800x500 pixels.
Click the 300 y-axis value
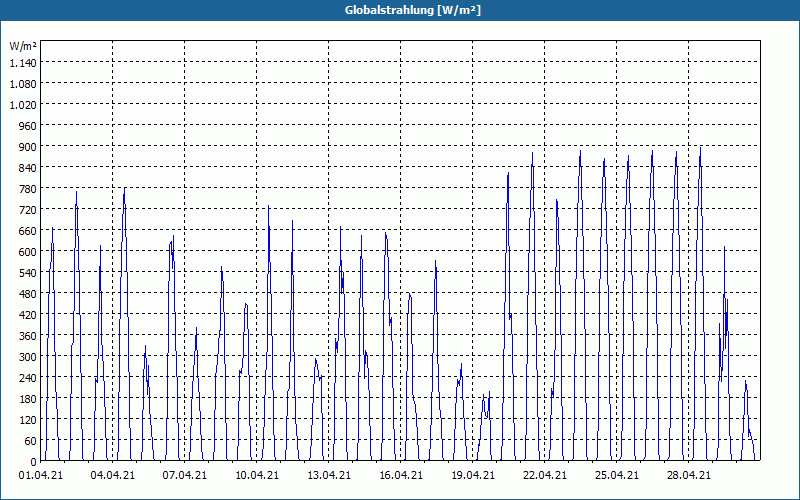pos(28,357)
